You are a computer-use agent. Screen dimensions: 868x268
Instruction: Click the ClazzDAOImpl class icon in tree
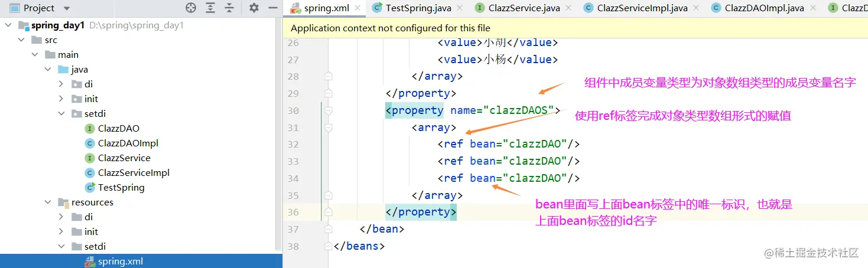(x=90, y=143)
